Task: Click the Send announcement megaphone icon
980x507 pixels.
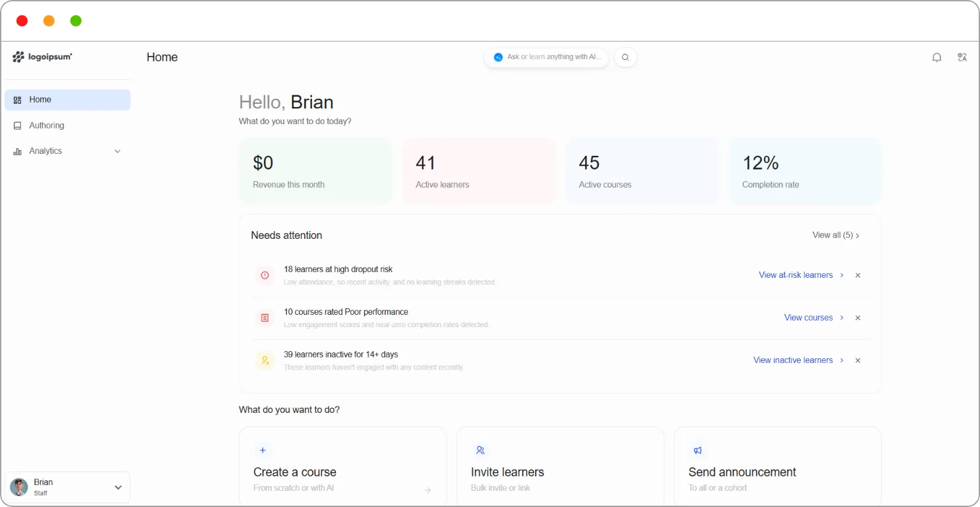Action: coord(698,450)
